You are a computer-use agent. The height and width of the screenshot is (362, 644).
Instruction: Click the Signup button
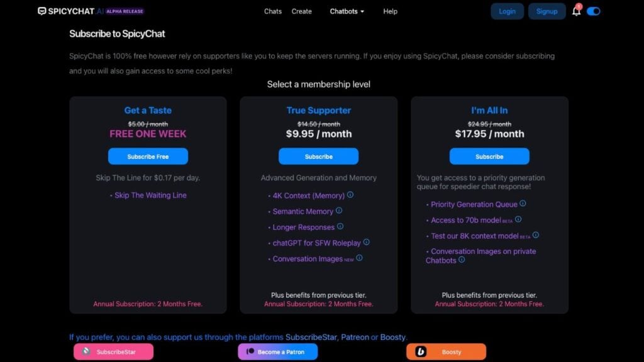point(547,11)
